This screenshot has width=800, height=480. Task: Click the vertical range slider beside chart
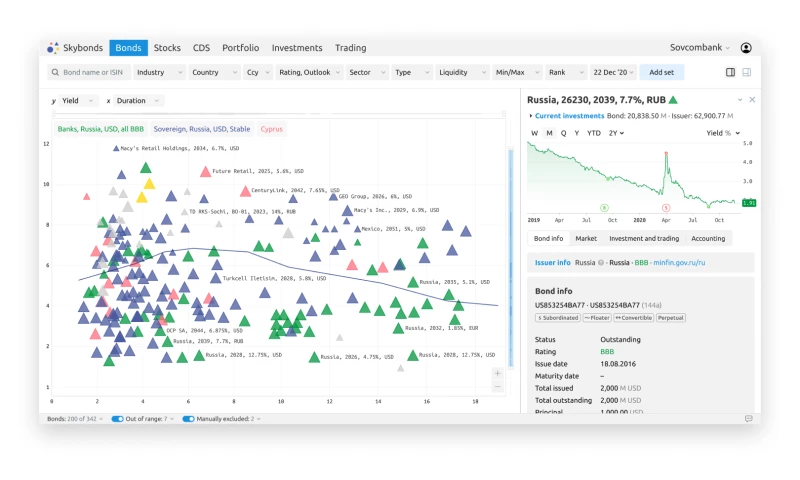tap(511, 260)
